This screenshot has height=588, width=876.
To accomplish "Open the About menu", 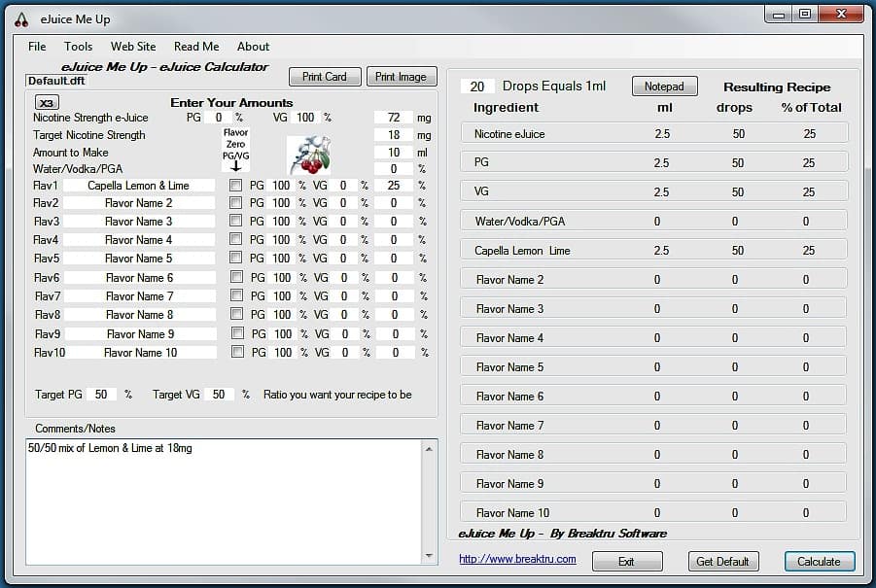I will 253,47.
